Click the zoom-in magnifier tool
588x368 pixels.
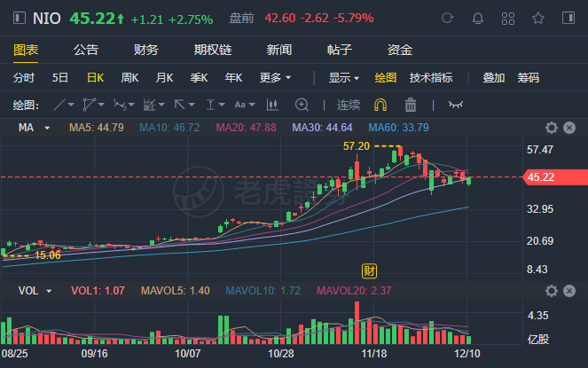302,105
